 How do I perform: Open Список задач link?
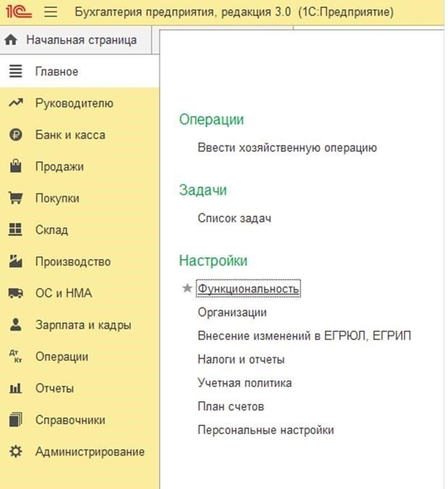(x=234, y=218)
